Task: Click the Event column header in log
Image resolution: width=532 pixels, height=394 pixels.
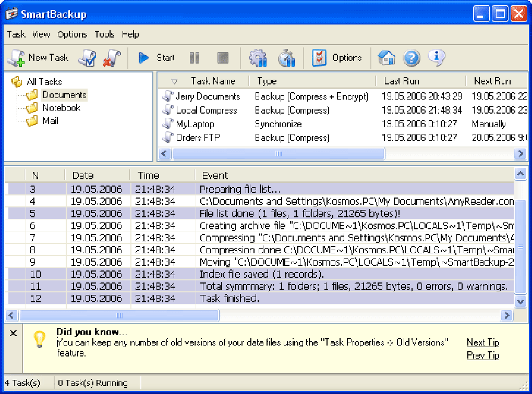Action: click(354, 175)
